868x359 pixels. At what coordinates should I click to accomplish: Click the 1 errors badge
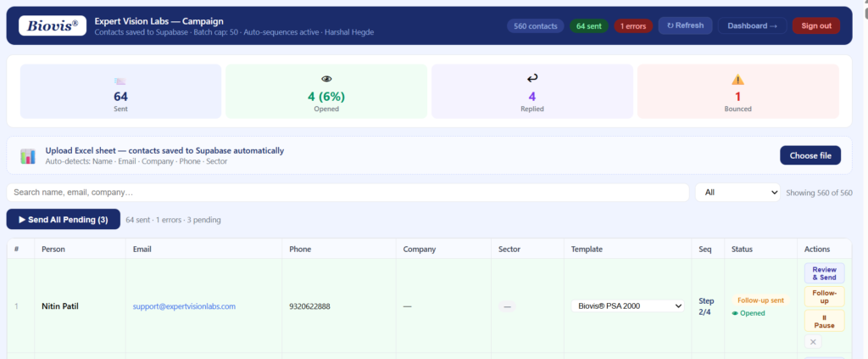pyautogui.click(x=633, y=26)
